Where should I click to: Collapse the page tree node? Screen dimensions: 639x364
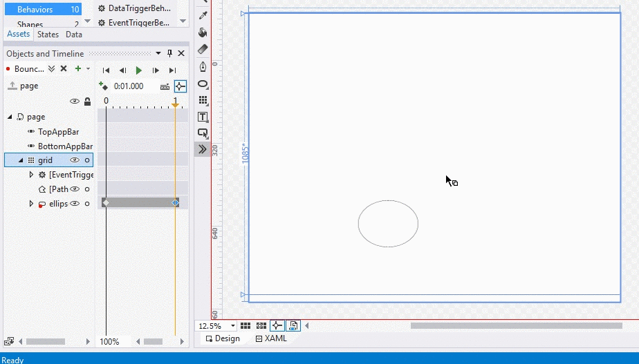point(10,117)
